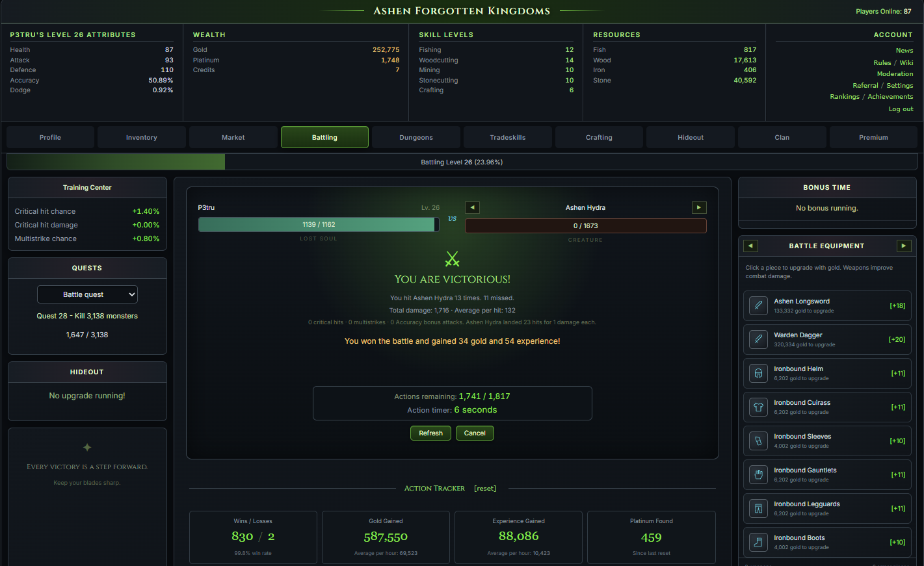This screenshot has height=566, width=924.
Task: Click P3tru's health bar 1139 / 1162
Action: pyautogui.click(x=319, y=224)
